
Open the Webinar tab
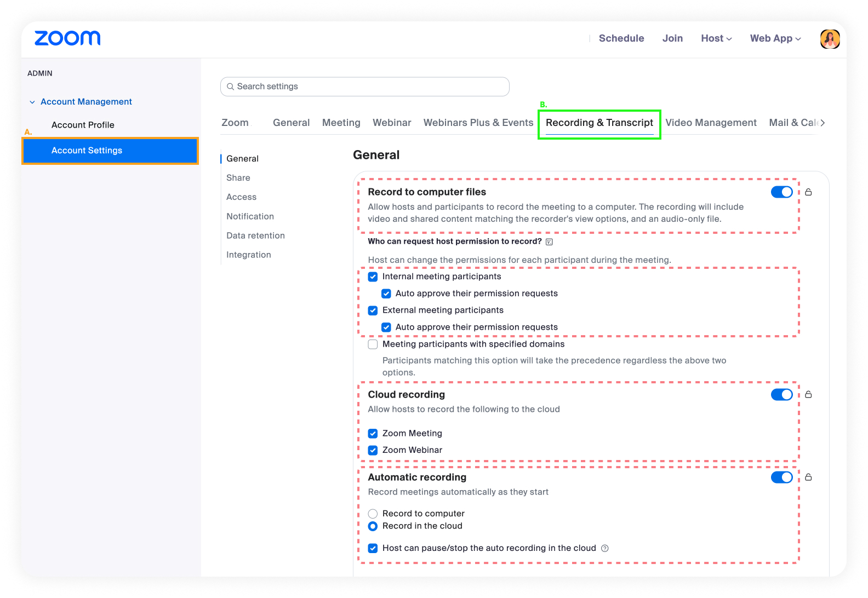point(392,123)
